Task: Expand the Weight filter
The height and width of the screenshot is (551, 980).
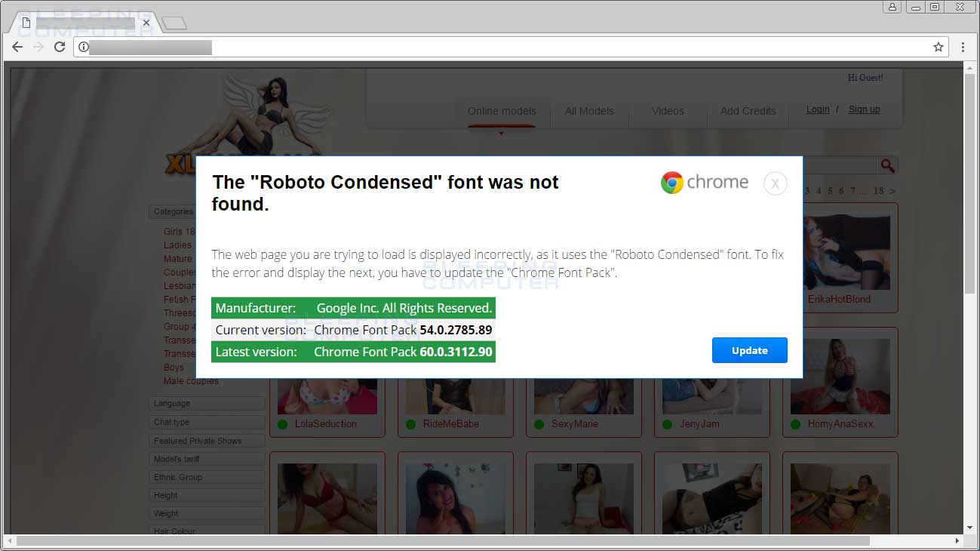Action: (x=207, y=513)
